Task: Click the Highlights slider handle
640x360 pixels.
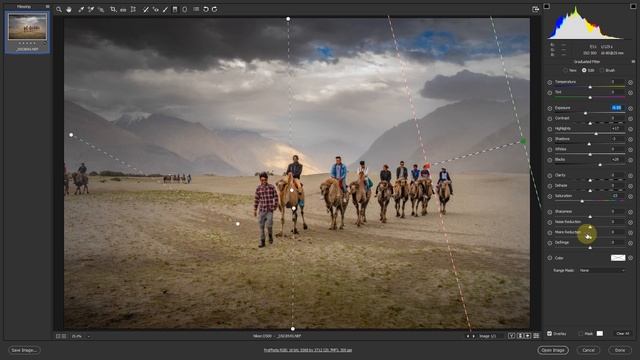Action: (x=596, y=133)
